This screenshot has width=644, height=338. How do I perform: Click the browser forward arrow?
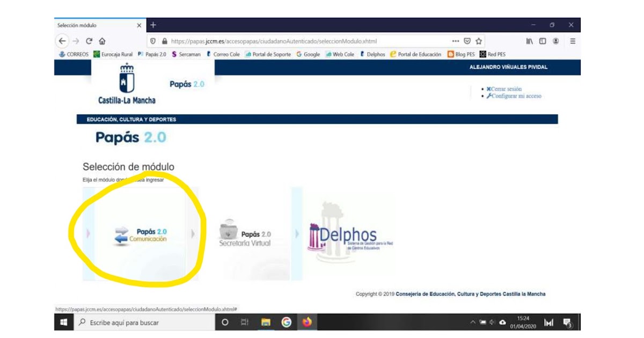(x=76, y=41)
